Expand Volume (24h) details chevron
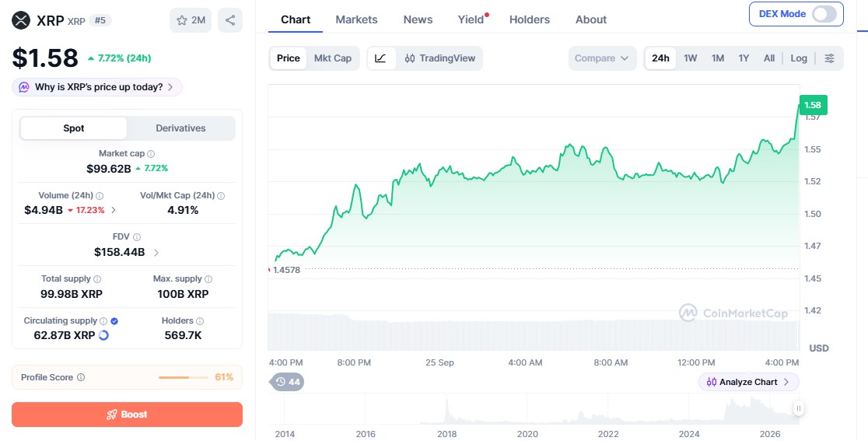The image size is (868, 441). 114,210
